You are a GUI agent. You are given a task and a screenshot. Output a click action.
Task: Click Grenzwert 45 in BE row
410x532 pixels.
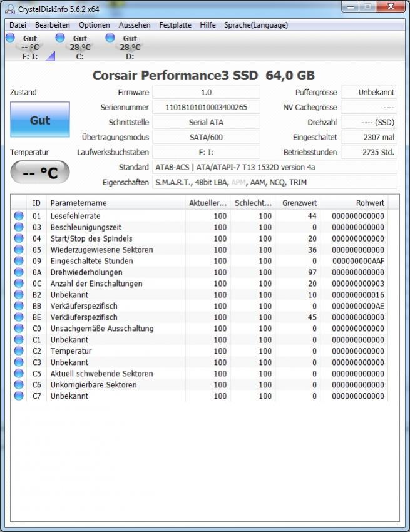[312, 317]
